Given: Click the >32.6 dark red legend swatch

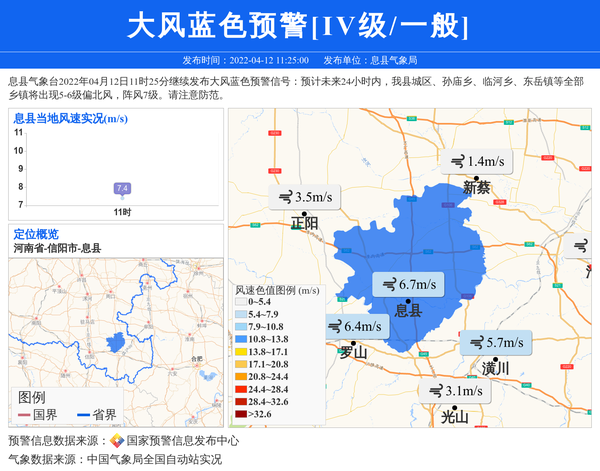Looking at the screenshot, I should [241, 414].
